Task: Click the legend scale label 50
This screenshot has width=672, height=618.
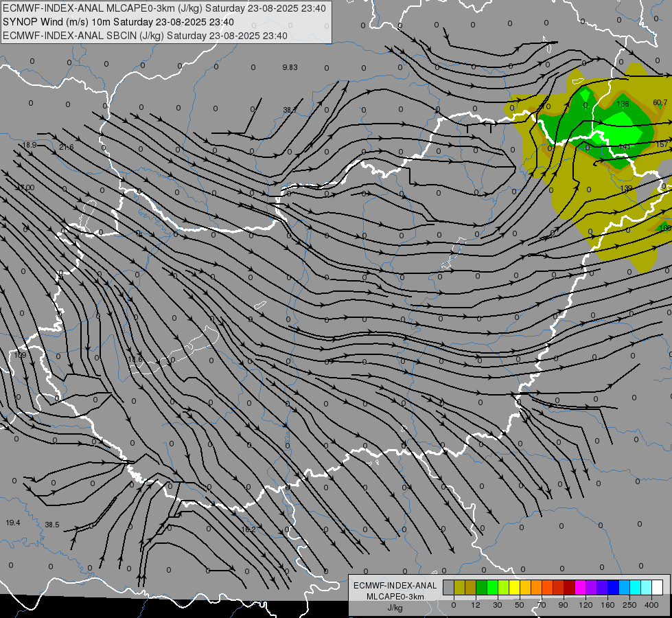Action: [520, 605]
